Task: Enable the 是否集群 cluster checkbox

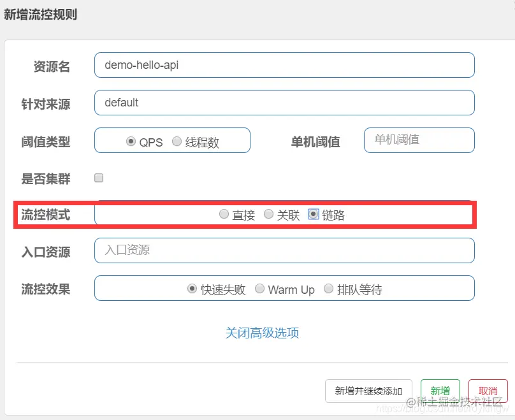Action: point(98,178)
